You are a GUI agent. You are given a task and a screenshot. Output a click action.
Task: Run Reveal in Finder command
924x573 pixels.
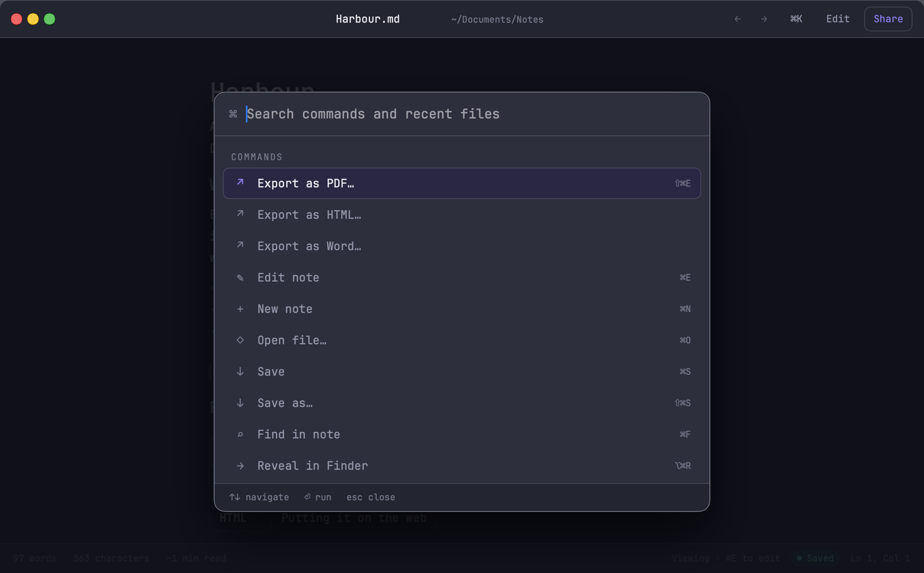(462, 466)
